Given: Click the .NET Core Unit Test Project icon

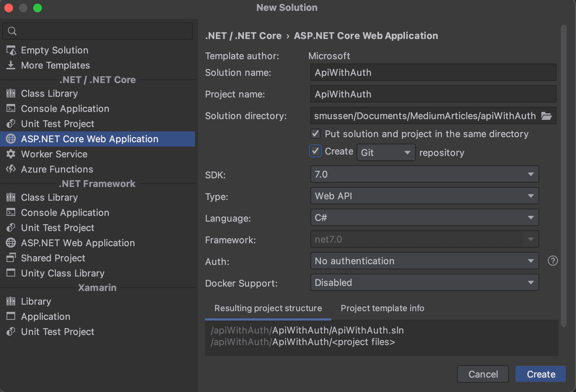Looking at the screenshot, I should pyautogui.click(x=11, y=124).
